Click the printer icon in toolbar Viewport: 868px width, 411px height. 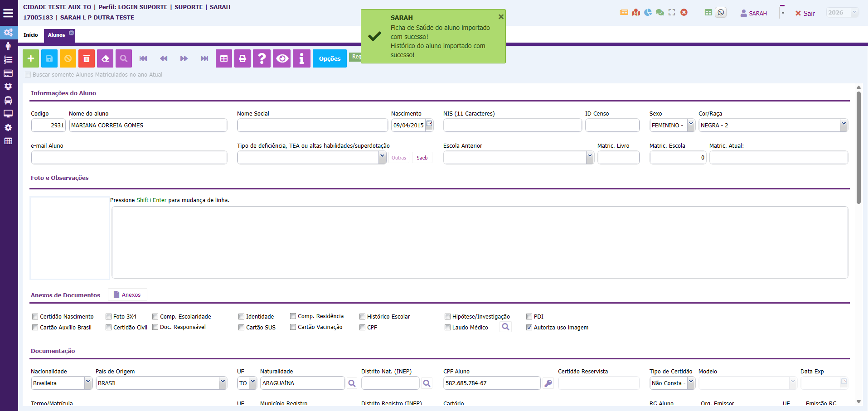pyautogui.click(x=242, y=58)
